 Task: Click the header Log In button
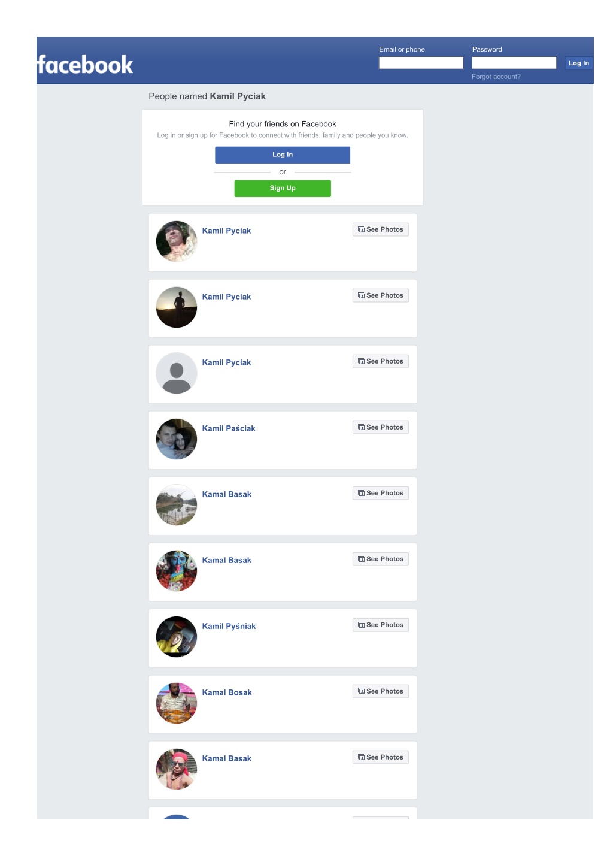[578, 63]
